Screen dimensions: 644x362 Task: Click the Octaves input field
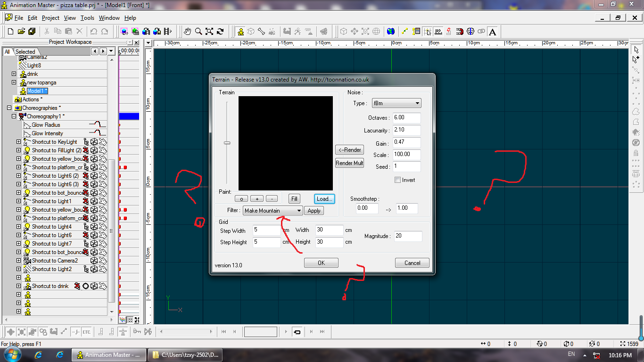[406, 118]
